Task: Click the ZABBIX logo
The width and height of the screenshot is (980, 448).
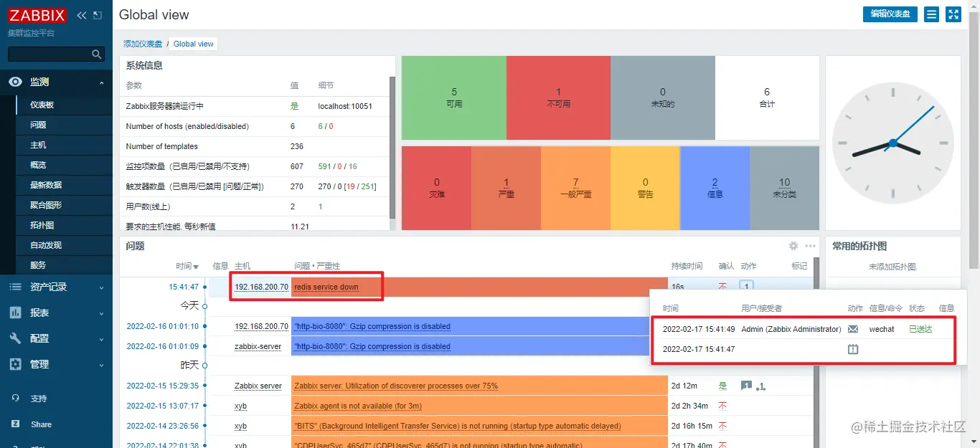Action: pyautogui.click(x=37, y=15)
